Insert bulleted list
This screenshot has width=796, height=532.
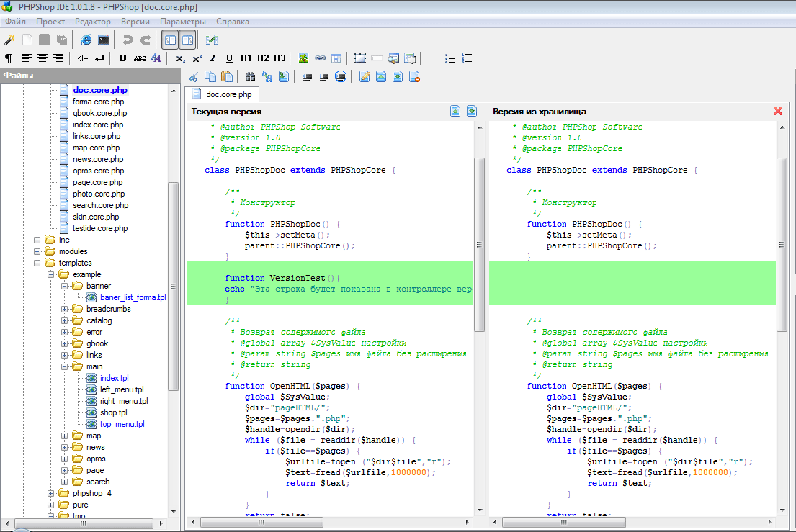click(450, 58)
